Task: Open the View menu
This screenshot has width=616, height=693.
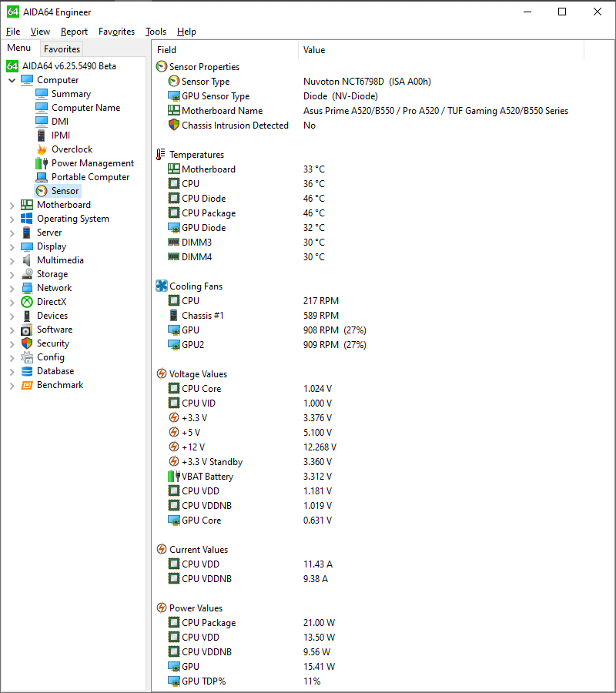Action: point(40,32)
